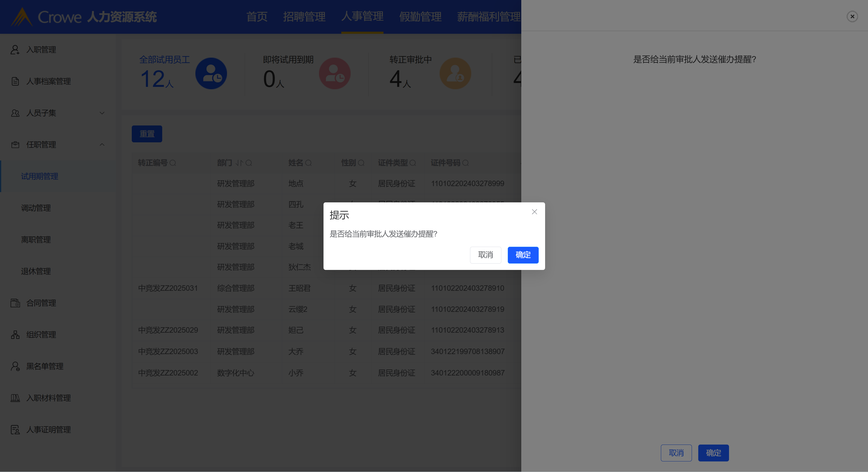Screen dimensions: 868x472
Task: Open 调动管理 in sidebar
Action: [x=36, y=208]
